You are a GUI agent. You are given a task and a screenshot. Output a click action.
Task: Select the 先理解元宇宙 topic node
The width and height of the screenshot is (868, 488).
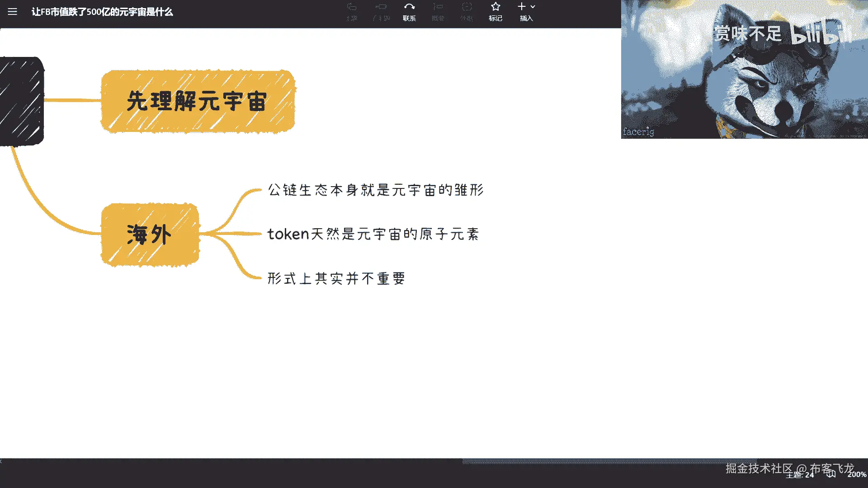198,101
